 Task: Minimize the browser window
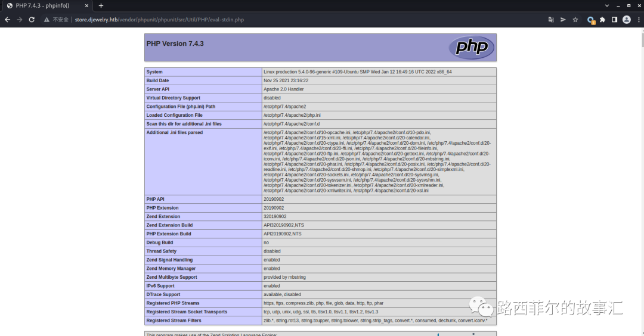618,6
